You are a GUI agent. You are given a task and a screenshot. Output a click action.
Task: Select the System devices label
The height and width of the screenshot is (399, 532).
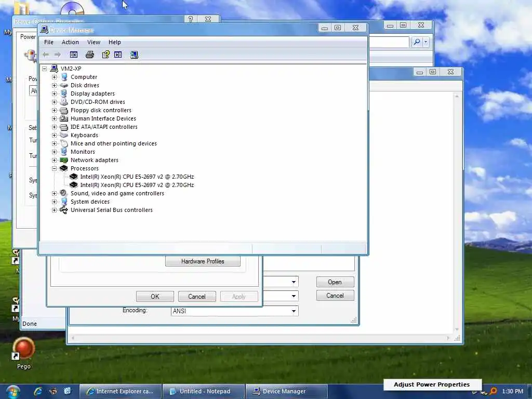[90, 202]
